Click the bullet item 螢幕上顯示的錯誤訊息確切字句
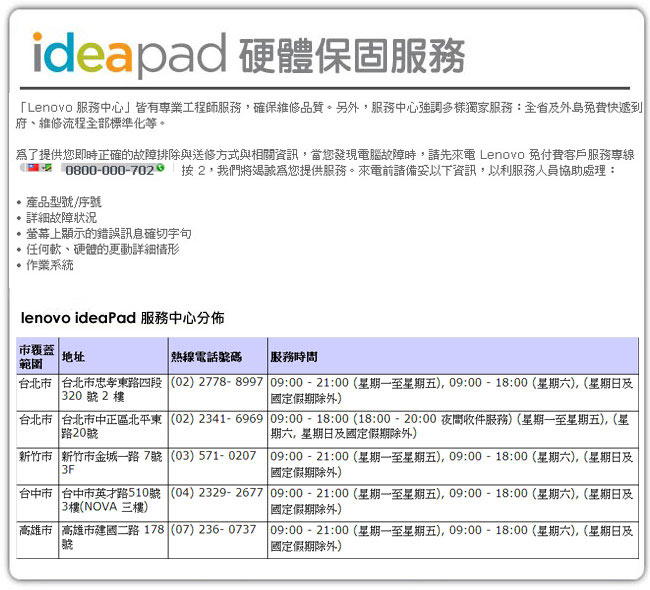The height and width of the screenshot is (590, 650). 109,233
